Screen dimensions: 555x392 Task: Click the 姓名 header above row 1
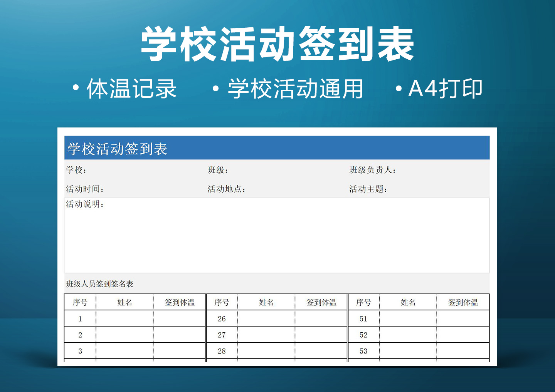[124, 302]
